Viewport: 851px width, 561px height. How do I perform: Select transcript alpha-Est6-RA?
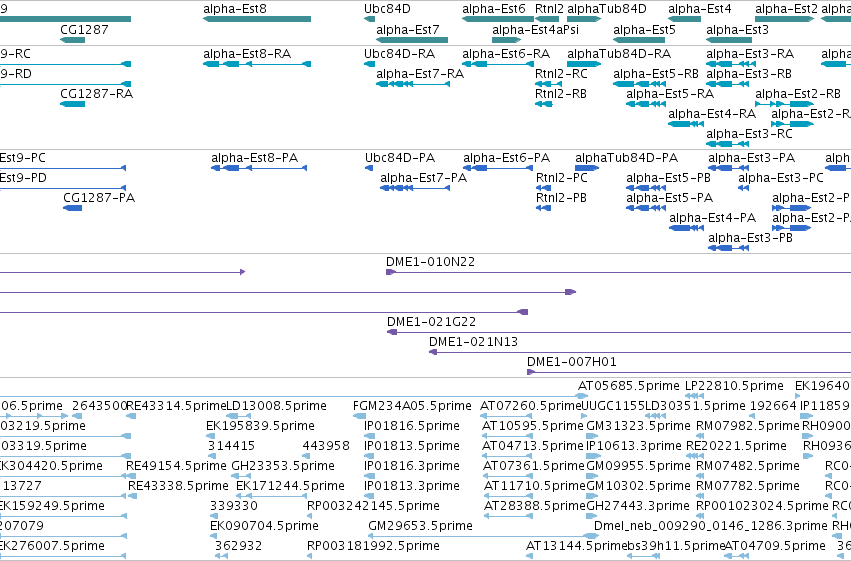[498, 64]
